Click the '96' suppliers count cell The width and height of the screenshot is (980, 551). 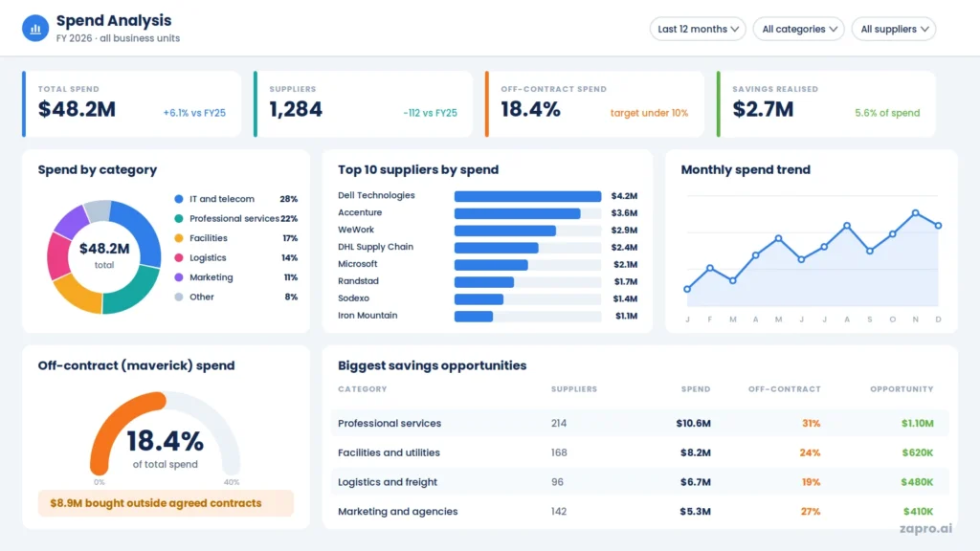point(557,482)
